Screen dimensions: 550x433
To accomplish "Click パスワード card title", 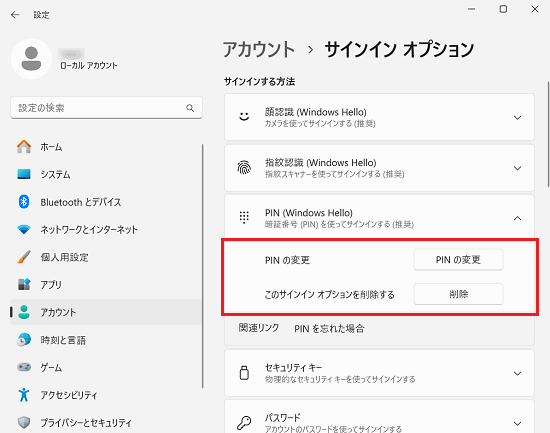I will point(282,418).
